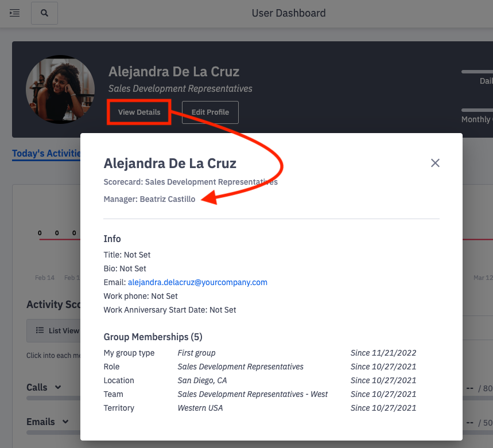
Task: Click the View Details button
Action: click(x=138, y=112)
